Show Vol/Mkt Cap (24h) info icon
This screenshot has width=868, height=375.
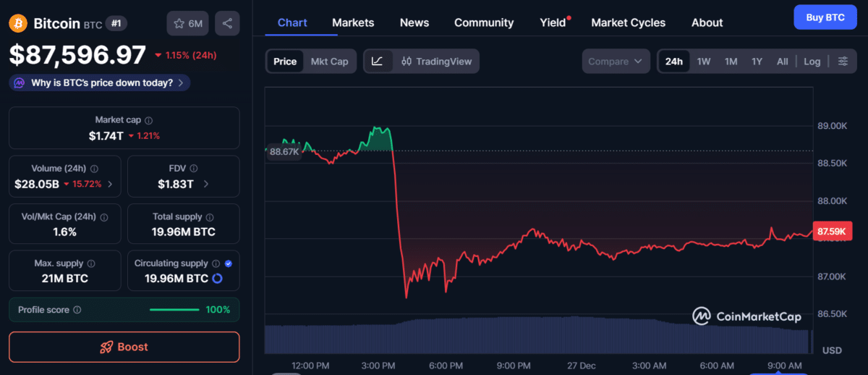click(x=104, y=216)
